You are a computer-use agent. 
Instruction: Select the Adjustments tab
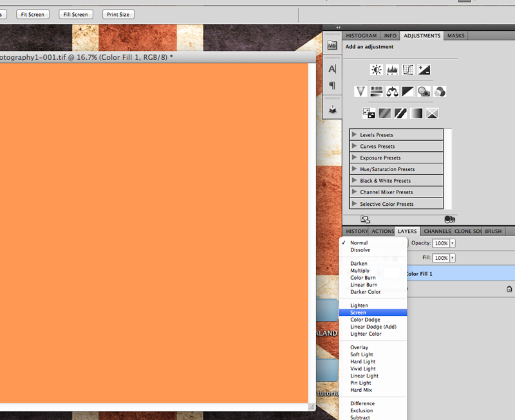click(422, 35)
